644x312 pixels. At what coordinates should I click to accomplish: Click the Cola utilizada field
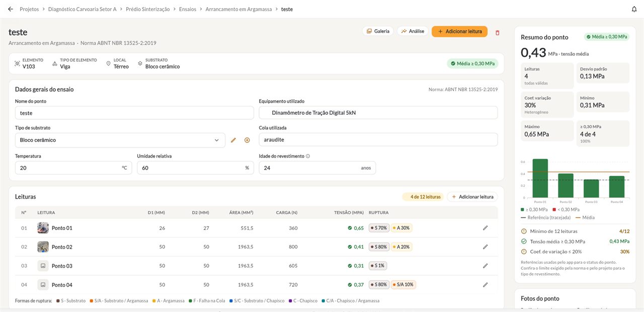(x=378, y=140)
